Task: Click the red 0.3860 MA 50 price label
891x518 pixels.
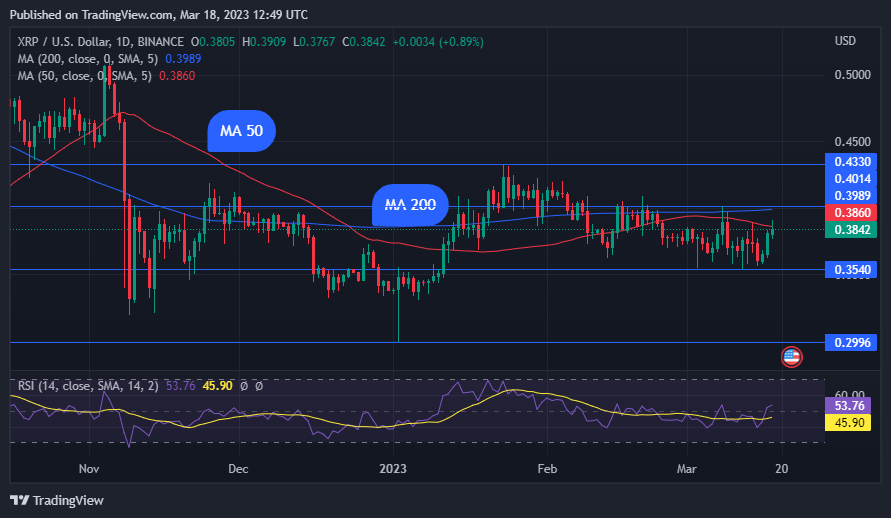Action: [x=851, y=213]
